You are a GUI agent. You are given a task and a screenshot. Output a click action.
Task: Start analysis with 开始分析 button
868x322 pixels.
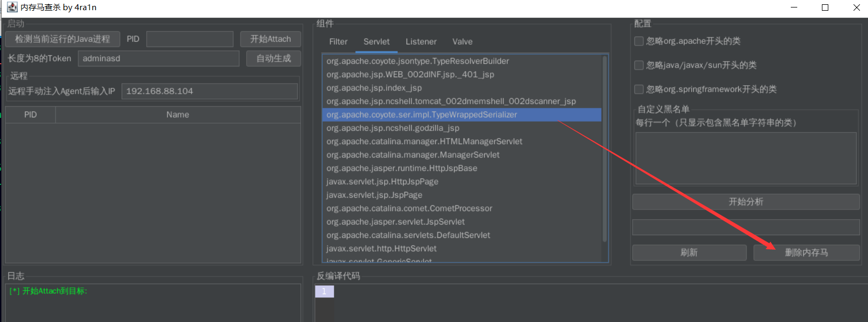746,202
